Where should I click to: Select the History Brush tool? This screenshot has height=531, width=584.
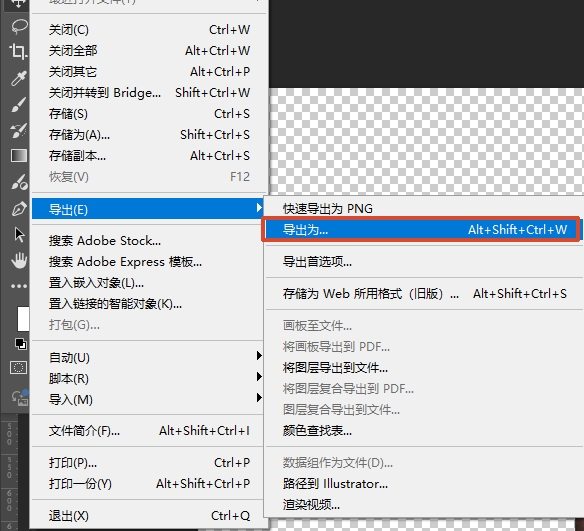pyautogui.click(x=19, y=130)
